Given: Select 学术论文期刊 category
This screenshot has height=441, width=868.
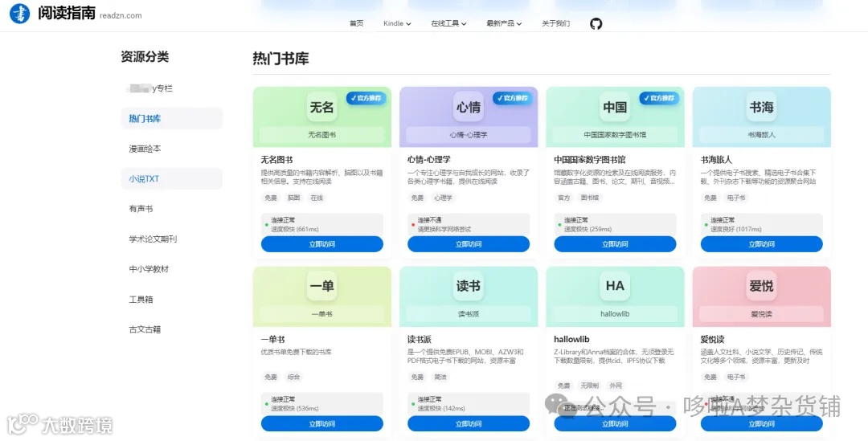Looking at the screenshot, I should click(x=172, y=239).
